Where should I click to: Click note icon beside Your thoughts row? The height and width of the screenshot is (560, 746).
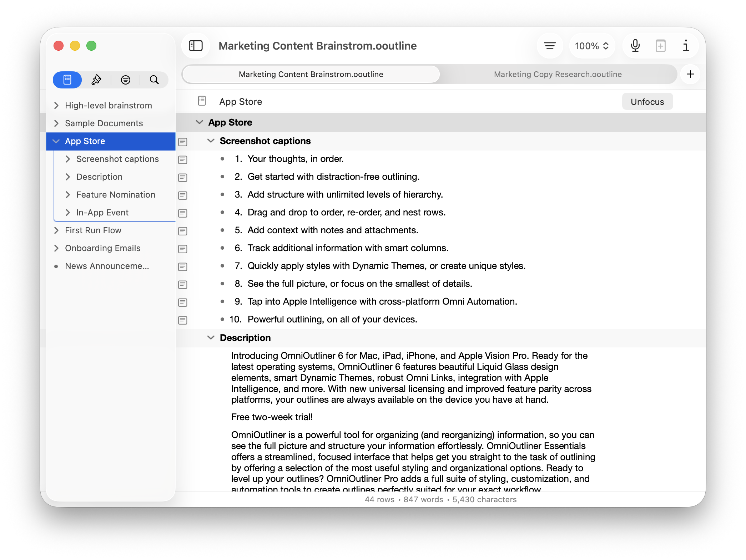click(183, 159)
